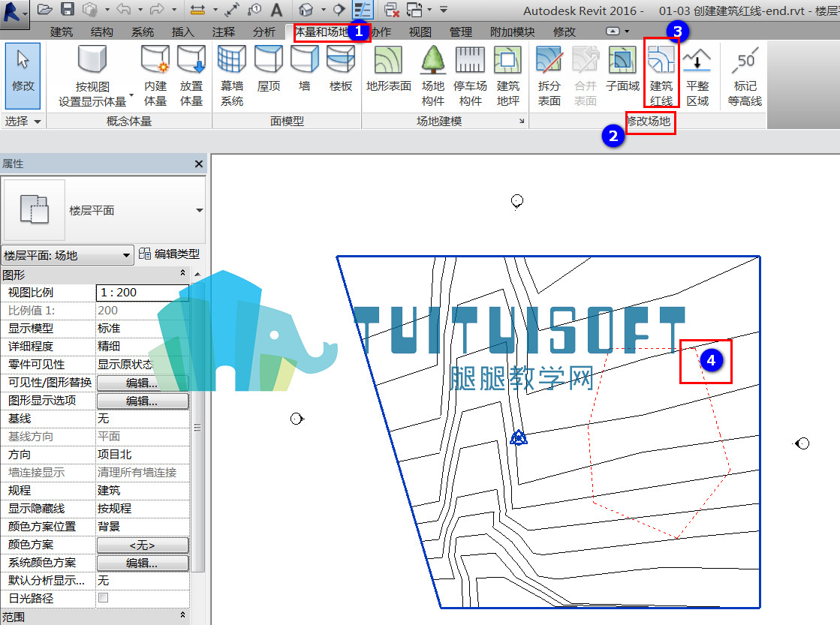Open the 场地建模 site settings dialog launcher
840x625 pixels.
click(x=522, y=122)
